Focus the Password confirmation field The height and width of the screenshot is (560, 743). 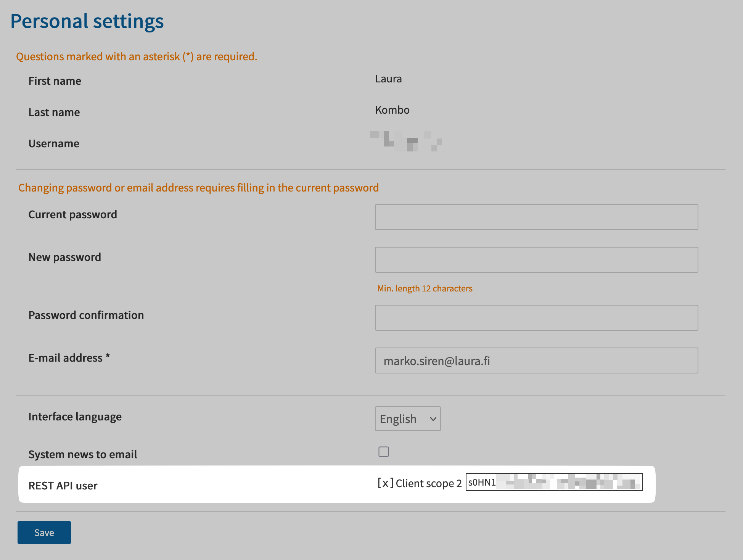click(536, 318)
